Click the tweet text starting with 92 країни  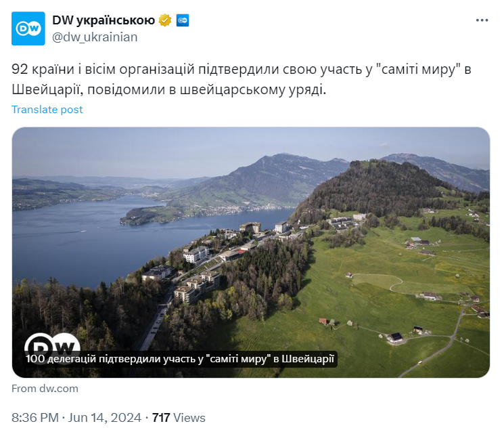pos(203,70)
